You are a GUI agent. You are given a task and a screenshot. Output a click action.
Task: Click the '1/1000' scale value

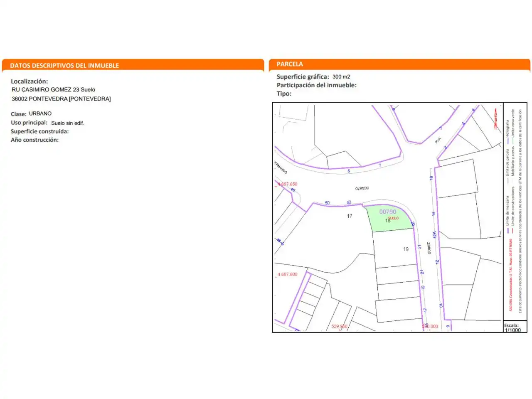pos(512,330)
